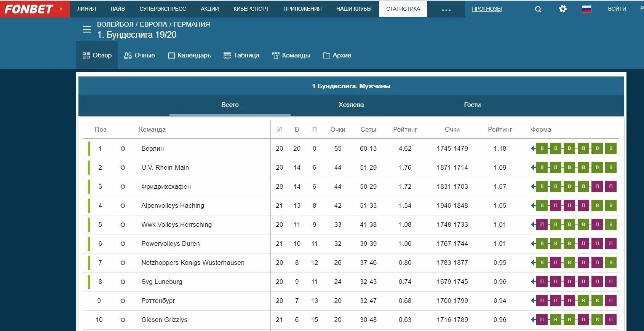Open the СУПЕРЭКСПРЕСС menu
This screenshot has width=644, height=331.
tap(163, 9)
